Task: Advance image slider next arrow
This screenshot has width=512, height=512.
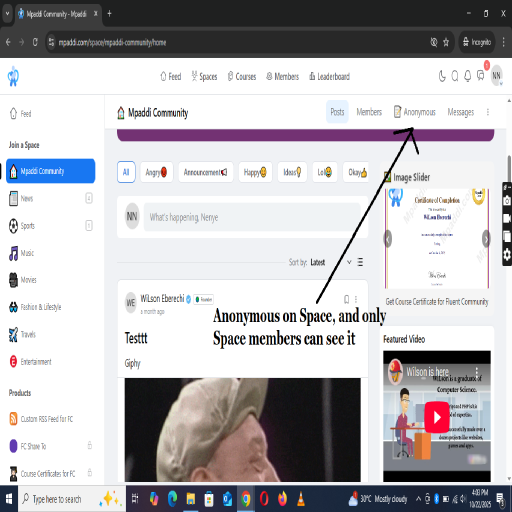Action: [486, 239]
